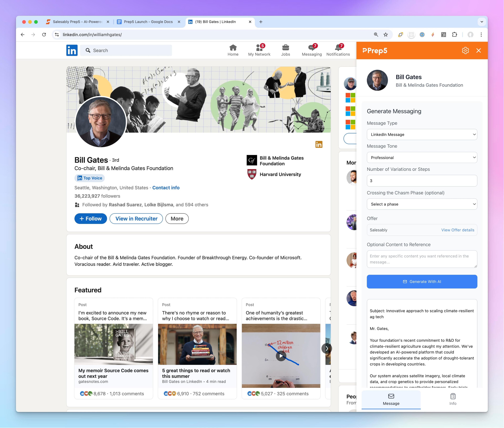The width and height of the screenshot is (504, 428).
Task: Bookmark page with star icon
Action: pyautogui.click(x=385, y=35)
